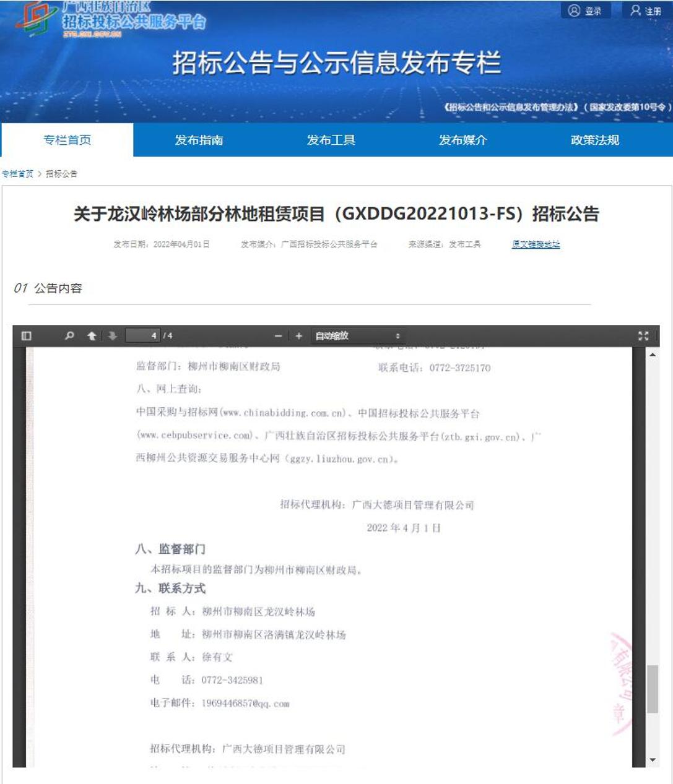This screenshot has width=673, height=784.
Task: Click the 九、联系方式 heading
Action: (170, 588)
